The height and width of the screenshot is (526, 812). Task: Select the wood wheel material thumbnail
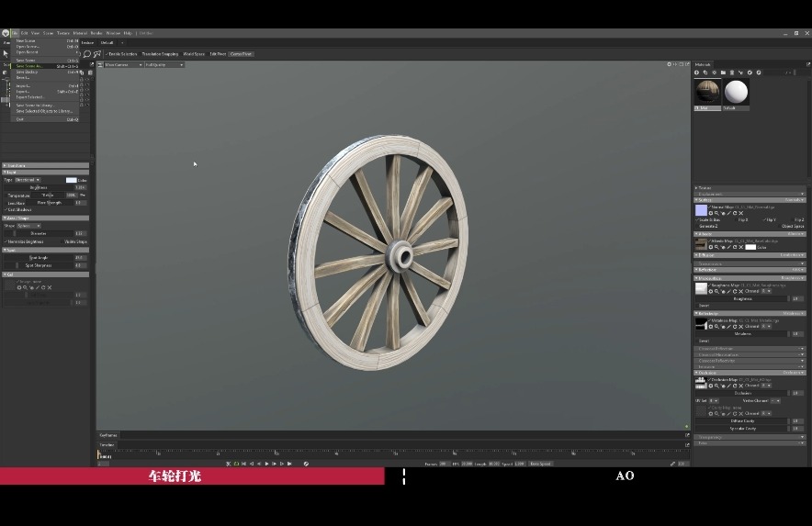point(707,92)
